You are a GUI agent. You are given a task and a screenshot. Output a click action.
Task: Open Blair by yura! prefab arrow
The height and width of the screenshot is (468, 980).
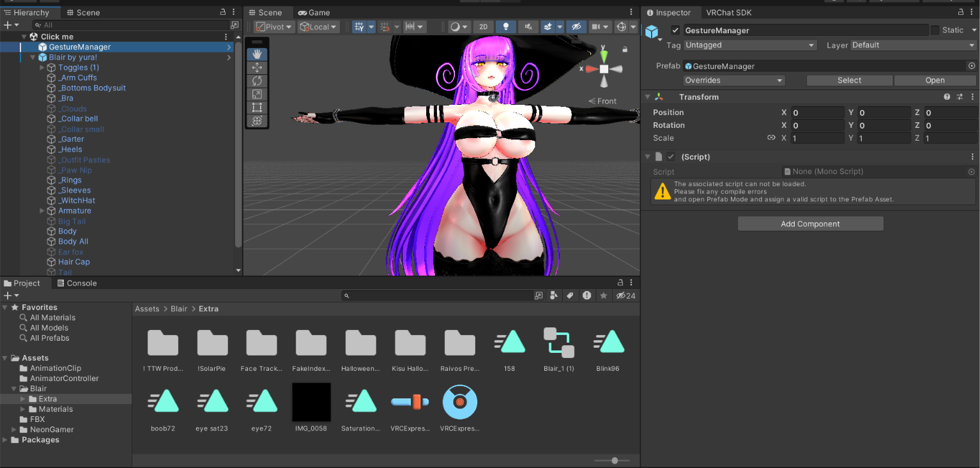coord(229,57)
